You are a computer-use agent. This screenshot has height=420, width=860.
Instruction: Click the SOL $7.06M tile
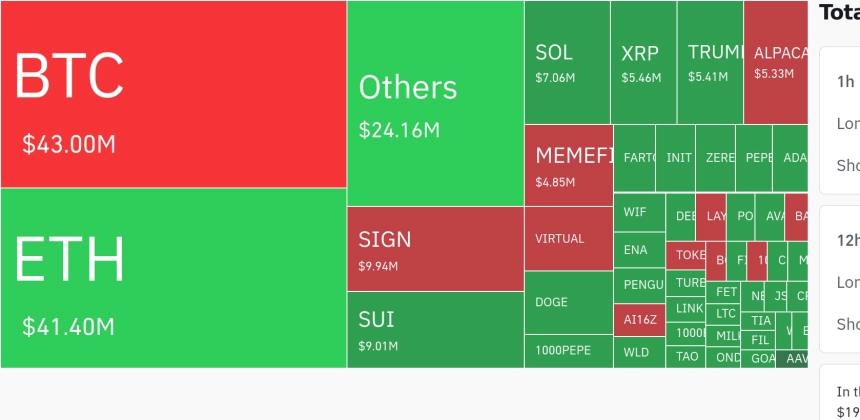pos(567,63)
